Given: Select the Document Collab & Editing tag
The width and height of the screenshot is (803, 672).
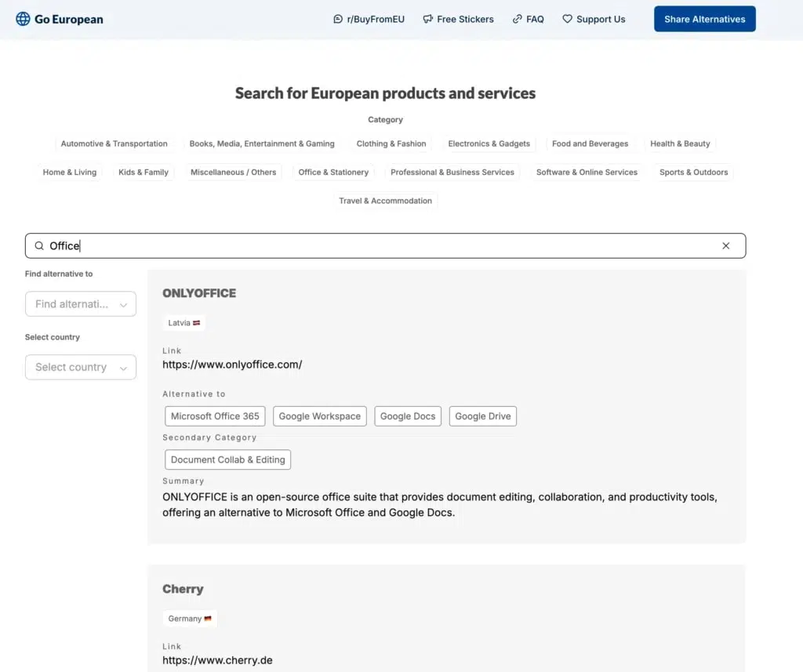Looking at the screenshot, I should pos(227,460).
